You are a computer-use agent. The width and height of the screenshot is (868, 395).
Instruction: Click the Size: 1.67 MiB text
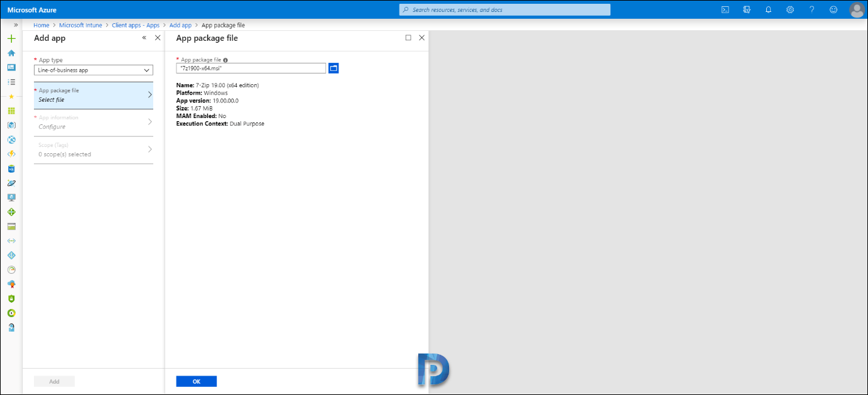[x=195, y=108]
